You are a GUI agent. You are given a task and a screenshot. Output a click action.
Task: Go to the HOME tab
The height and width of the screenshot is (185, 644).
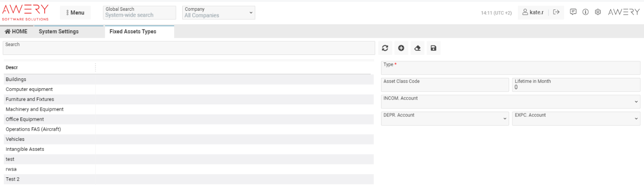pyautogui.click(x=16, y=32)
